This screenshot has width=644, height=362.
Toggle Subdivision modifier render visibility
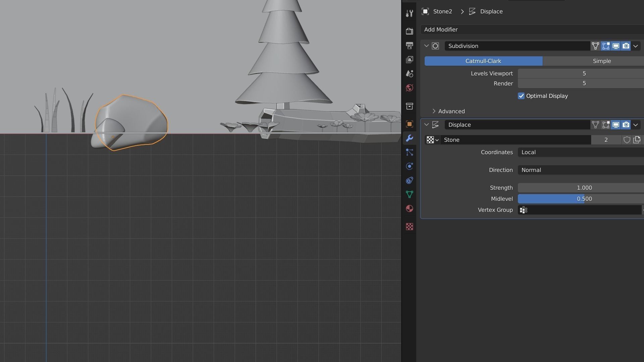pos(626,46)
